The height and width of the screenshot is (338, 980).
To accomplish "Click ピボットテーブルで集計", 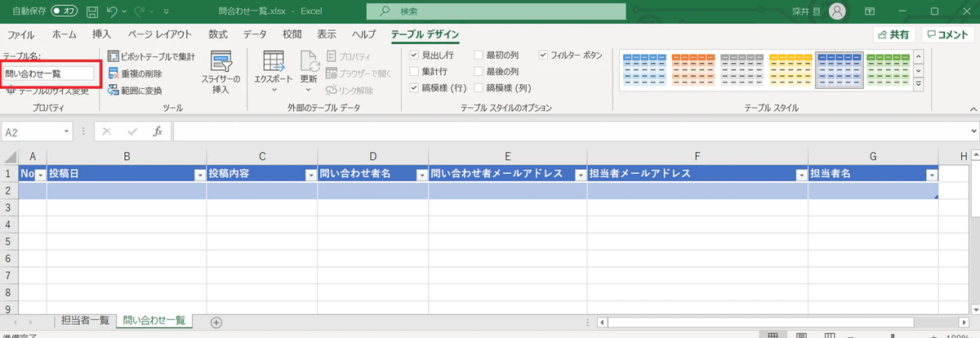I will coord(151,56).
